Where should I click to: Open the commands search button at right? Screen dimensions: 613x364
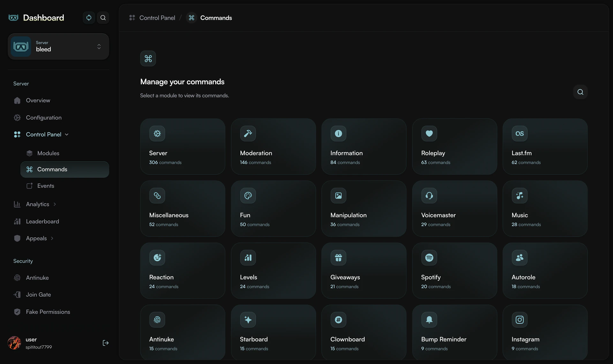point(580,92)
